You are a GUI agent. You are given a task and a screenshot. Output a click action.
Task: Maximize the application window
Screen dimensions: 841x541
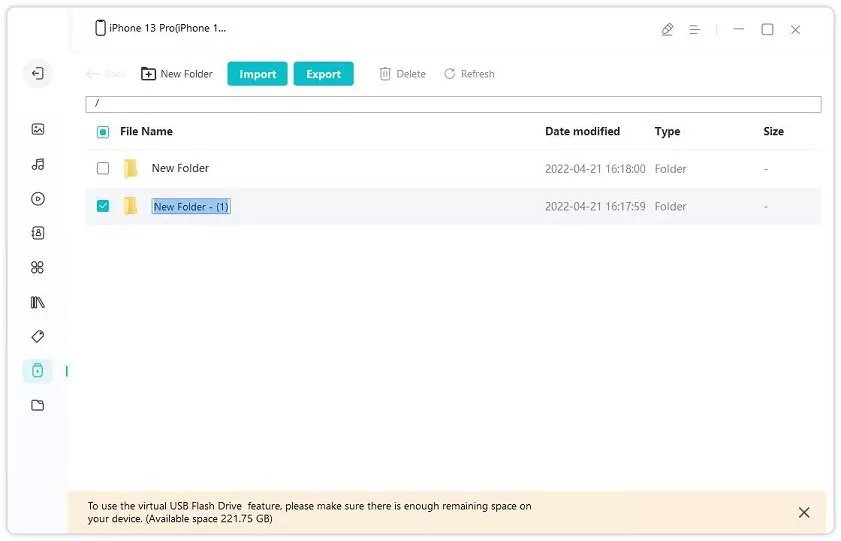tap(768, 29)
